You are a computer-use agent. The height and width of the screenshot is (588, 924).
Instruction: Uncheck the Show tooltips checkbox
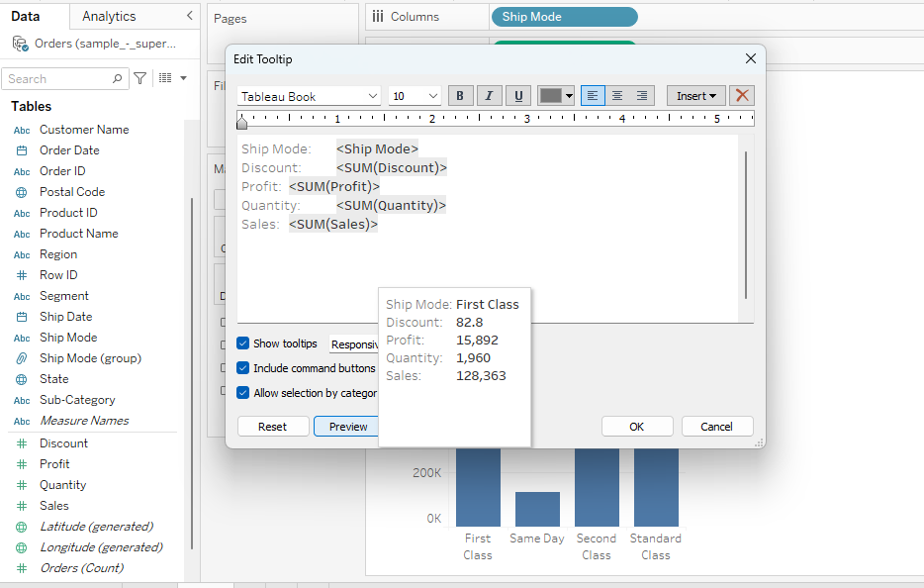(x=243, y=343)
